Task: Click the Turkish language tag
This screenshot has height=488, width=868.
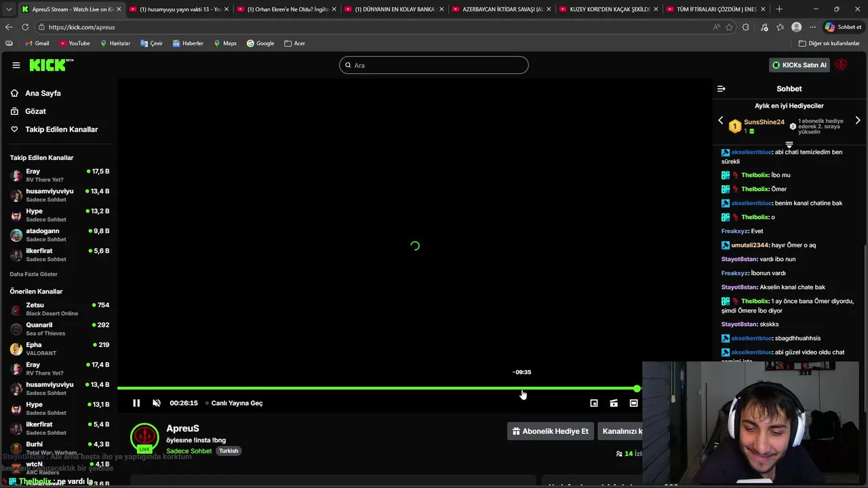Action: coord(229,451)
